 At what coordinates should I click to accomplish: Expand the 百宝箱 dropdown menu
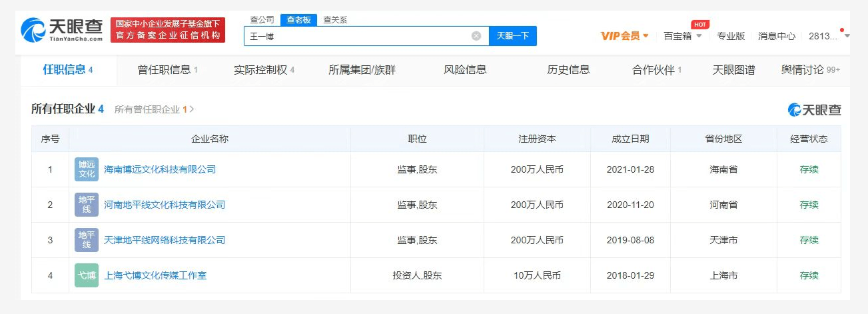pos(683,36)
